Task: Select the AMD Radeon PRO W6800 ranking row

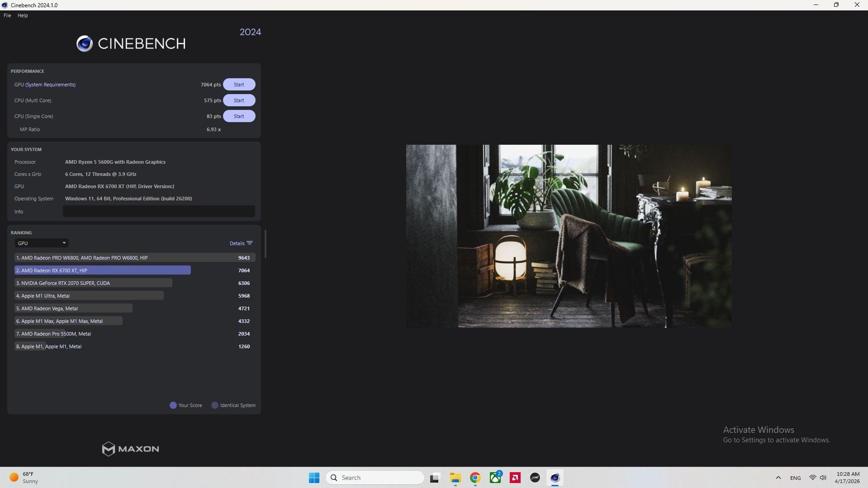Action: click(135, 258)
